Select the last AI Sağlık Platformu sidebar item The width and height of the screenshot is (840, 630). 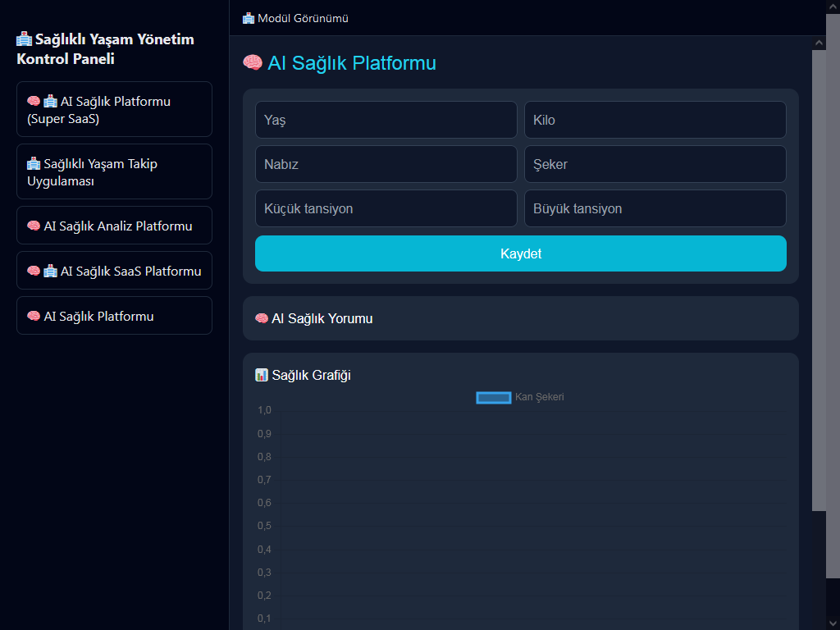click(114, 316)
